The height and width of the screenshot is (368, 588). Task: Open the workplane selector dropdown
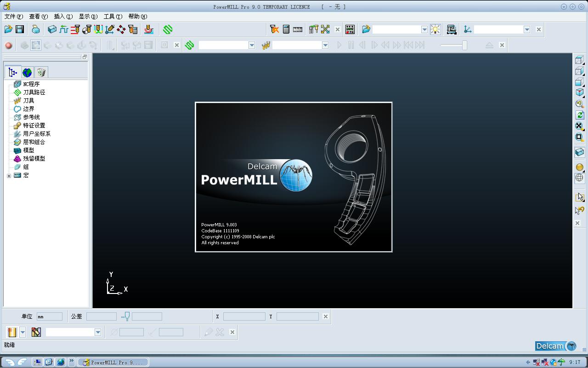(x=527, y=29)
